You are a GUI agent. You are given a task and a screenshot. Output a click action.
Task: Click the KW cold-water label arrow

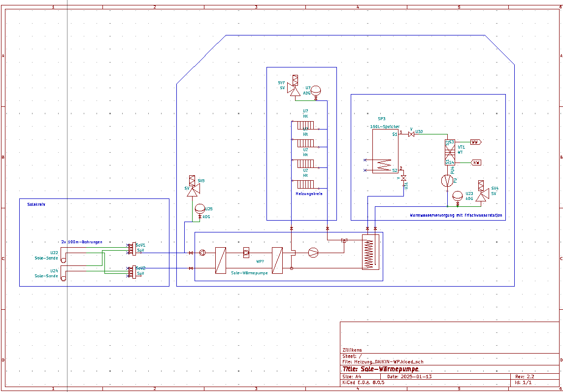[476, 162]
